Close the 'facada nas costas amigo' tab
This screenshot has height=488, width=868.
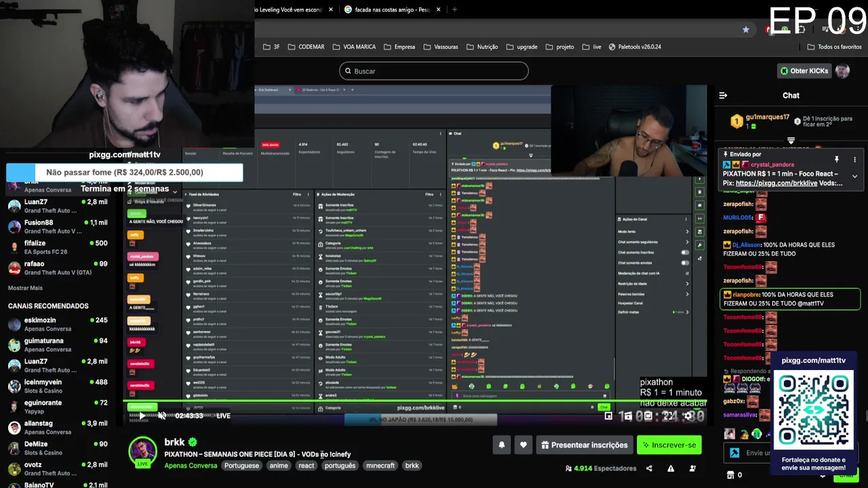438,9
